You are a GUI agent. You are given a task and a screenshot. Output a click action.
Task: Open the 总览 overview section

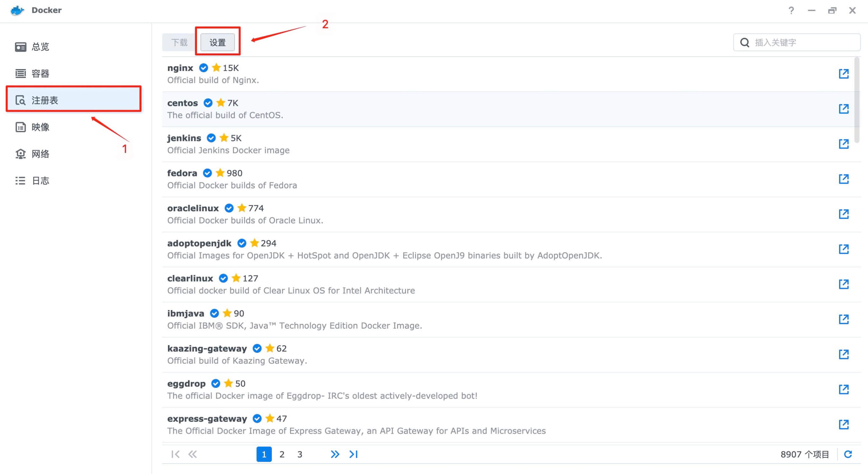(73, 46)
